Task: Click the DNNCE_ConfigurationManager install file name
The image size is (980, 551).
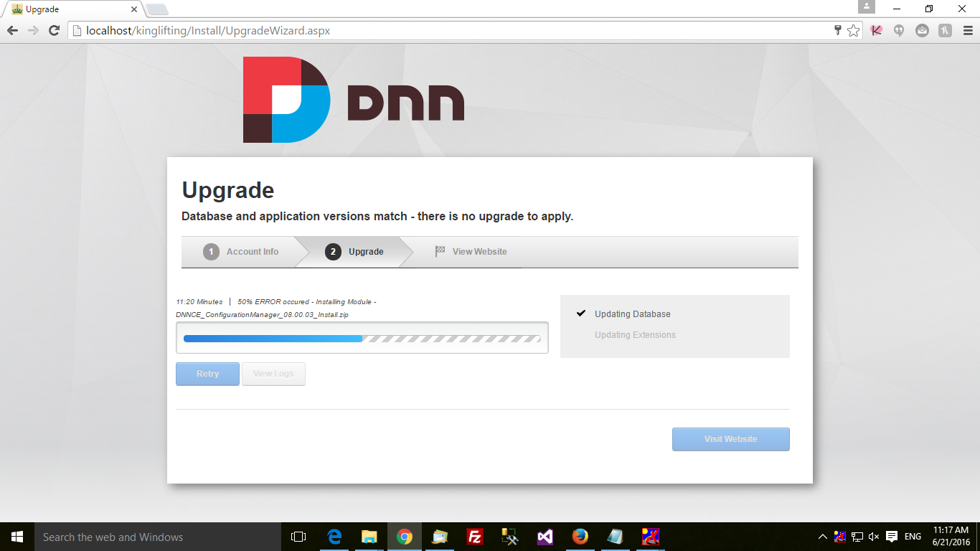Action: (x=263, y=315)
